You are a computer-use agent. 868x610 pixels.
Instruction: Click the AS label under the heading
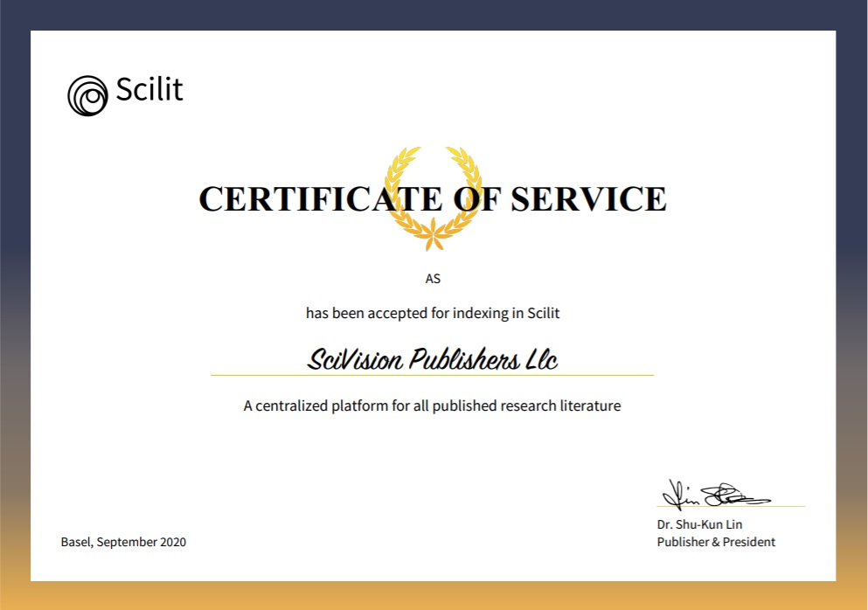(x=432, y=278)
